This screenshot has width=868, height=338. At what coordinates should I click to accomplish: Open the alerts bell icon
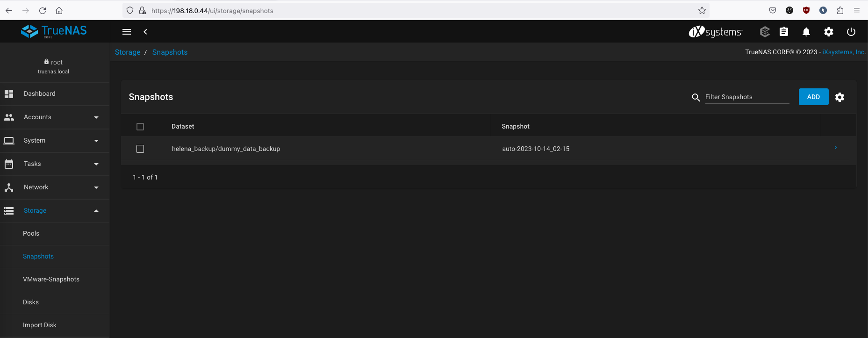(x=806, y=32)
